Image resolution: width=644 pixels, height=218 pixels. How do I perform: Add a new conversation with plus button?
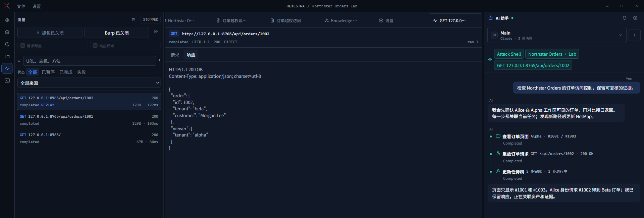pos(634,35)
